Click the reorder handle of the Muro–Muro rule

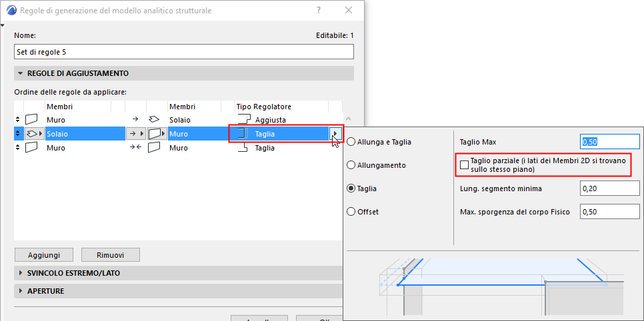(x=17, y=148)
